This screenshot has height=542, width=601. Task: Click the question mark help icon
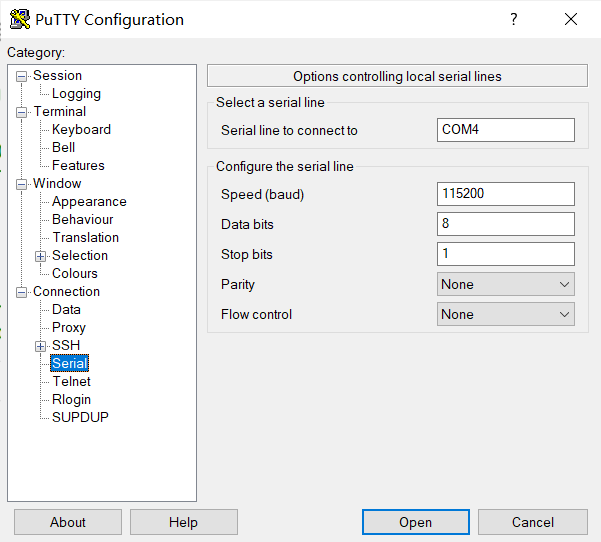click(x=514, y=19)
